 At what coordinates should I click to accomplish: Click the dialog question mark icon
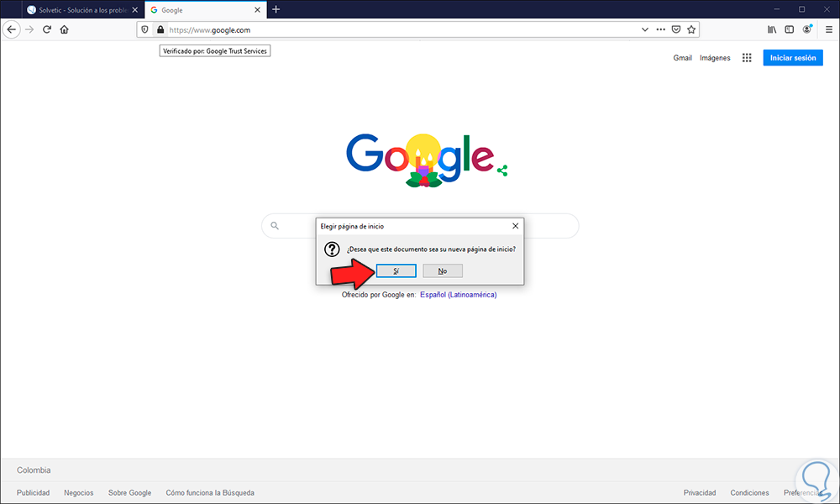[332, 249]
